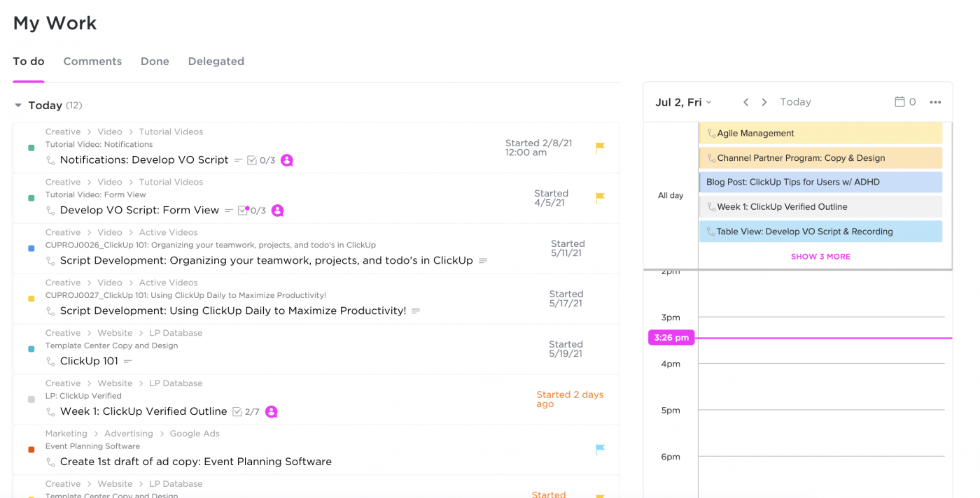Click yellow priority flag on Notifications task
The height and width of the screenshot is (498, 980).
click(x=600, y=148)
